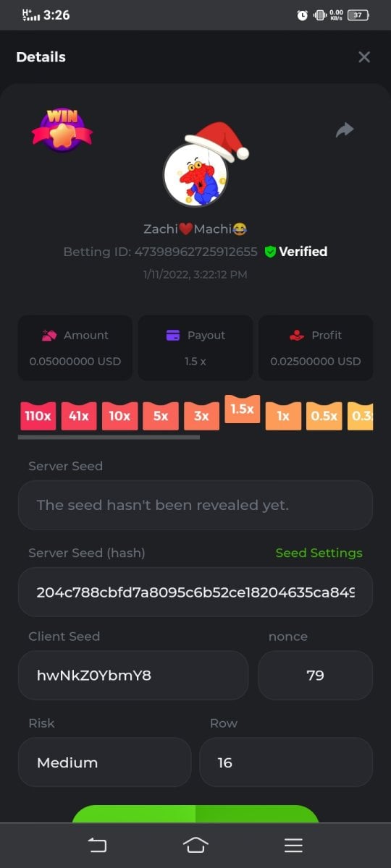Viewport: 391px width, 868px height.
Task: Select the 41x multiplier tile
Action: (x=79, y=416)
